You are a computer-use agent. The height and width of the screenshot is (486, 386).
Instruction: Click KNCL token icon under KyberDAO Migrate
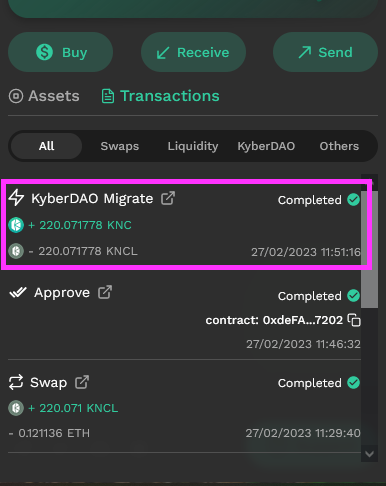click(x=16, y=251)
